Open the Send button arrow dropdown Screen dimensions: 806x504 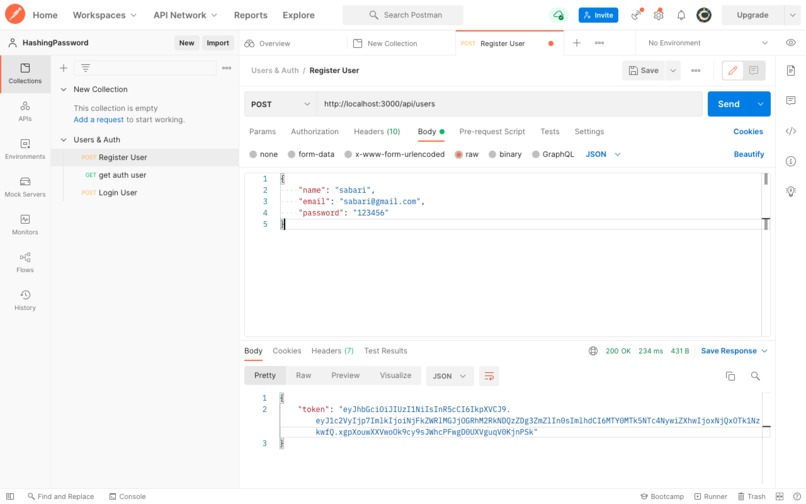point(760,104)
